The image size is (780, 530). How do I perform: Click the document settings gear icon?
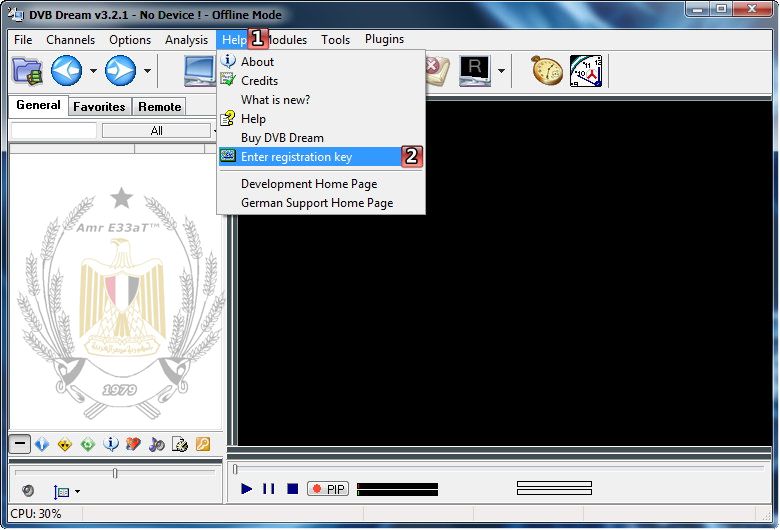[180, 444]
